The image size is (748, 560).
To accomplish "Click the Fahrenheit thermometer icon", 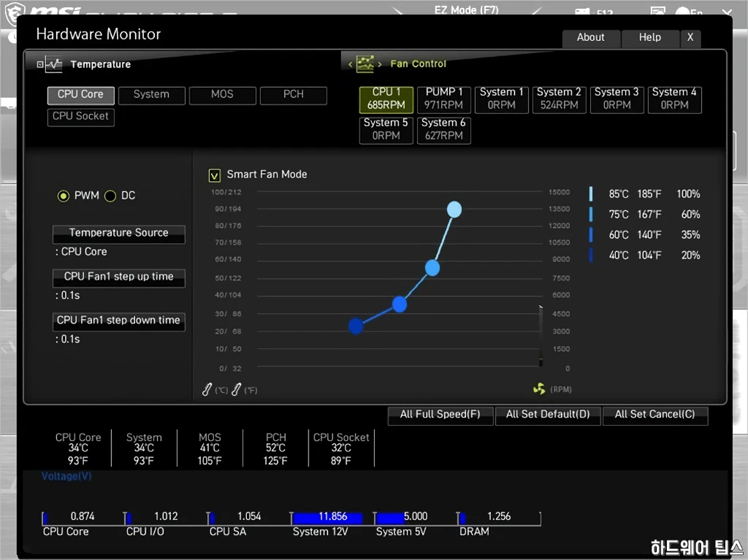I will pos(236,390).
